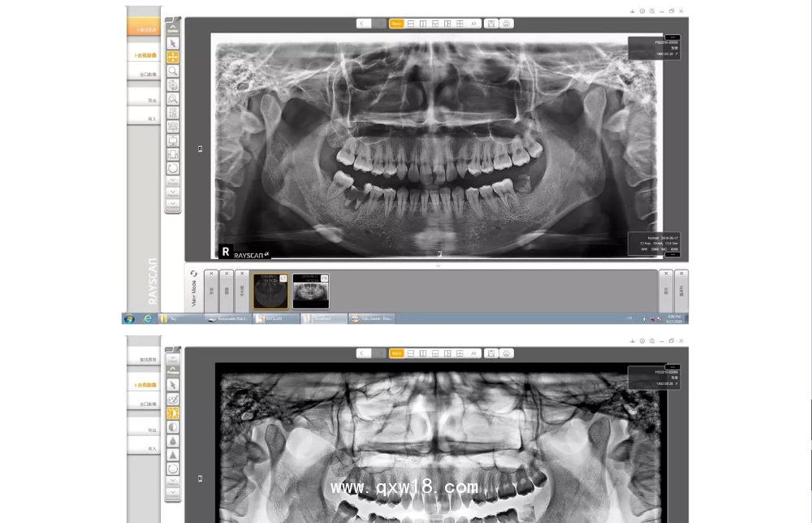Select the droplet tool in lower window
The width and height of the screenshot is (812, 523).
click(x=173, y=441)
